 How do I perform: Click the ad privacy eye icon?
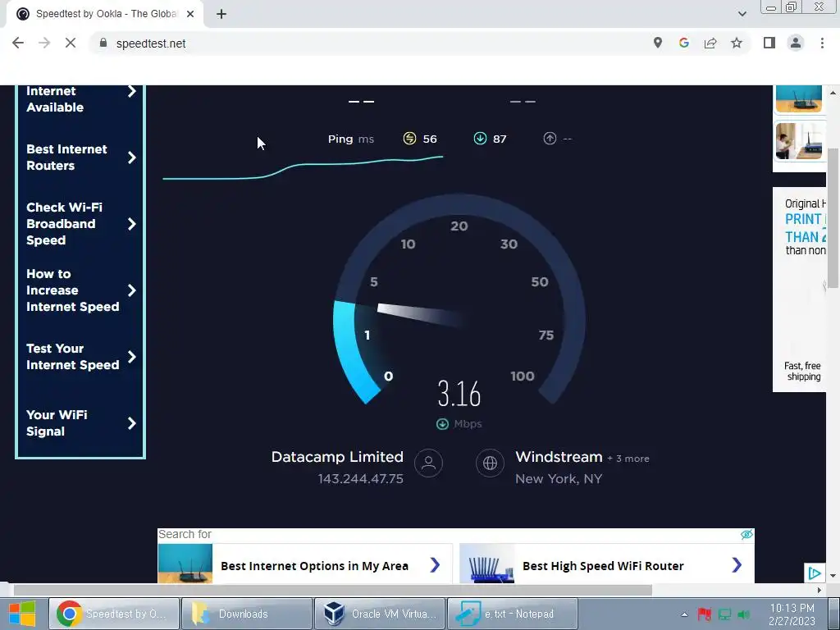pyautogui.click(x=746, y=535)
